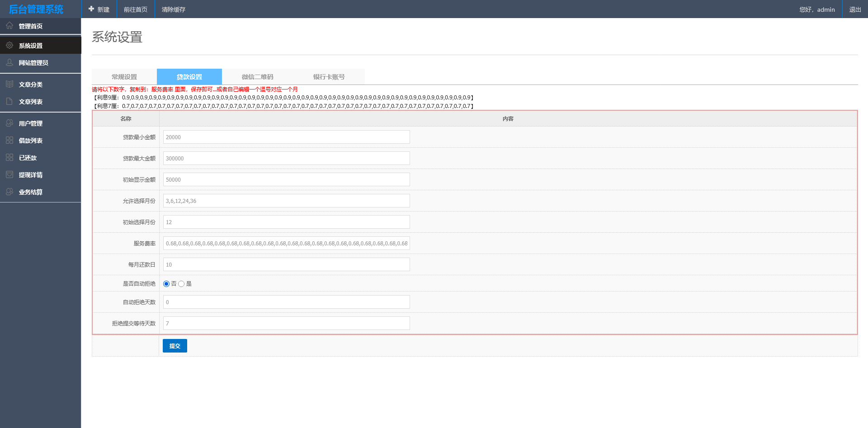Click the 名称 column header

point(126,118)
